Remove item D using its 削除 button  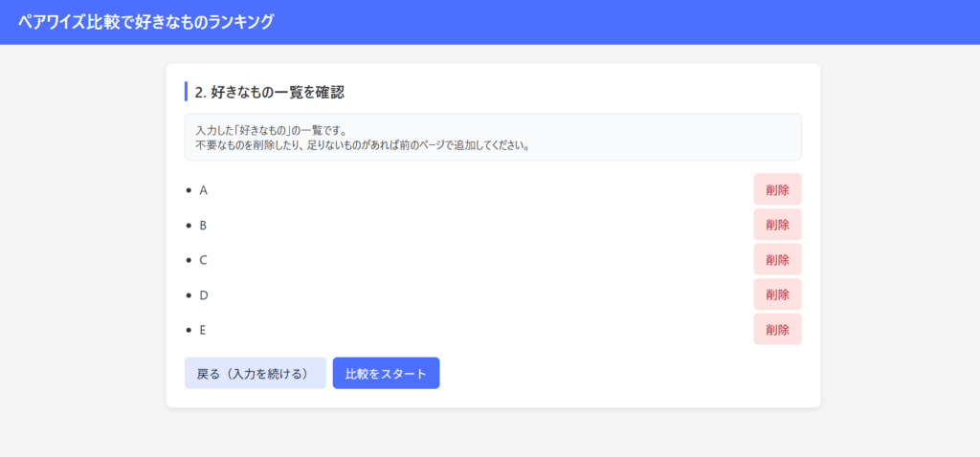(x=777, y=294)
